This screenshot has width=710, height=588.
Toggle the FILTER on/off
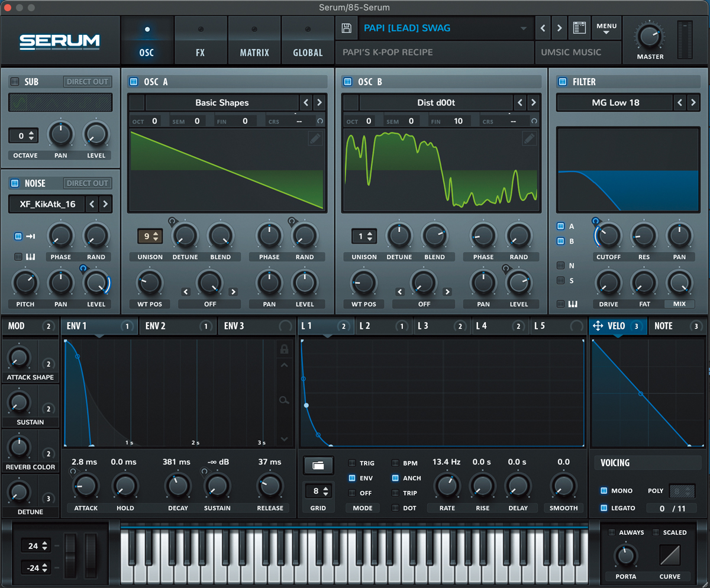point(562,82)
